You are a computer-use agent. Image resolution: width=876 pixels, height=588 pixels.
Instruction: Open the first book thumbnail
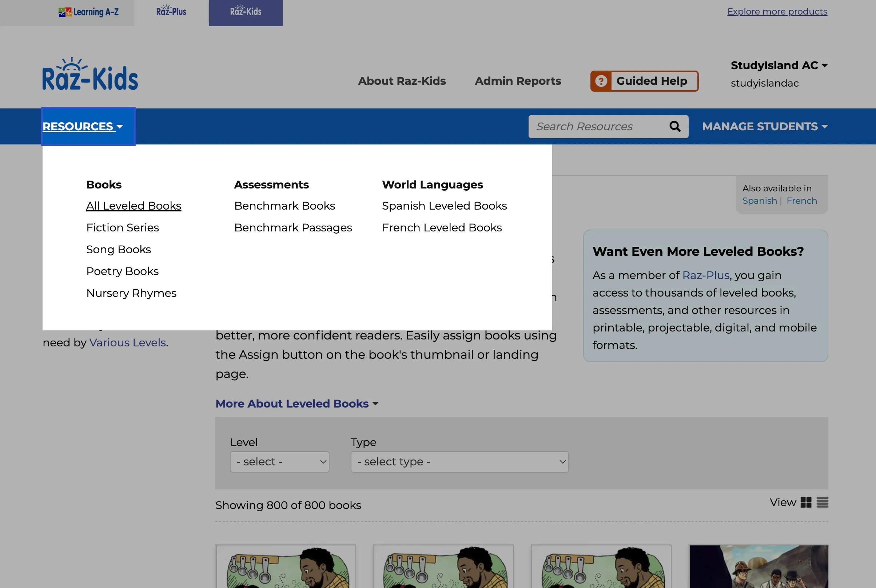(x=286, y=566)
